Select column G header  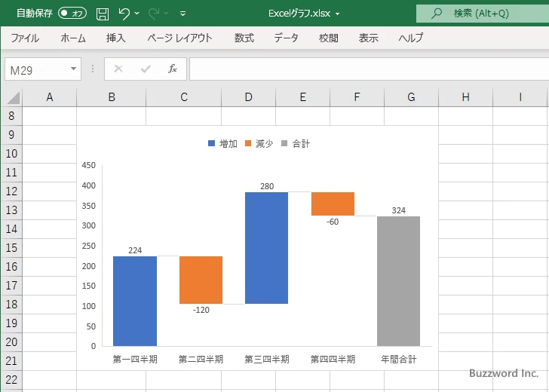tap(412, 97)
